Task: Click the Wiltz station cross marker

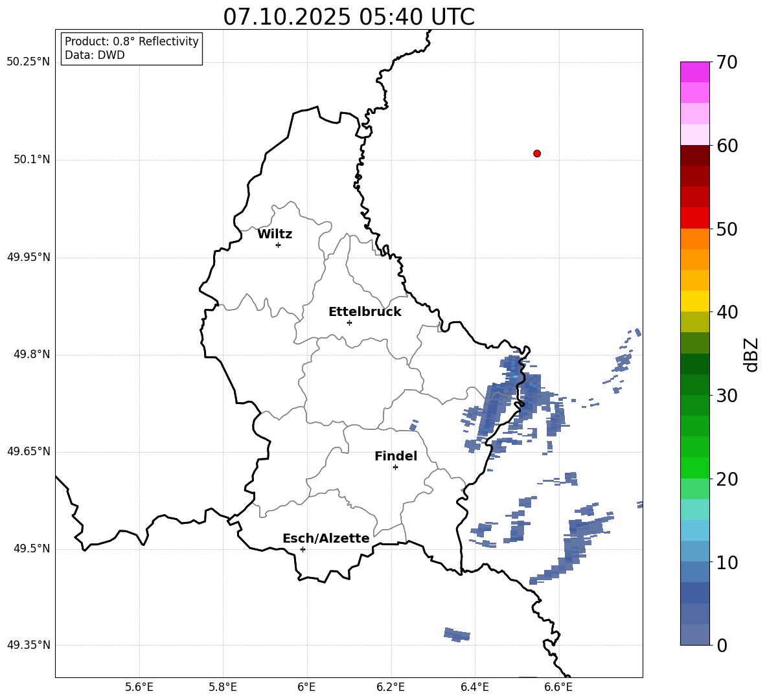Action: [278, 245]
